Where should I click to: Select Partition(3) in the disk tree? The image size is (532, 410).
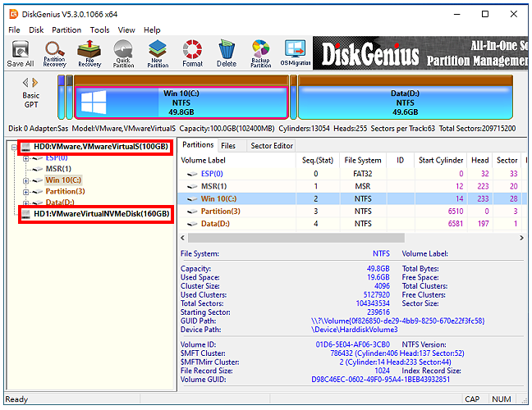click(x=65, y=191)
